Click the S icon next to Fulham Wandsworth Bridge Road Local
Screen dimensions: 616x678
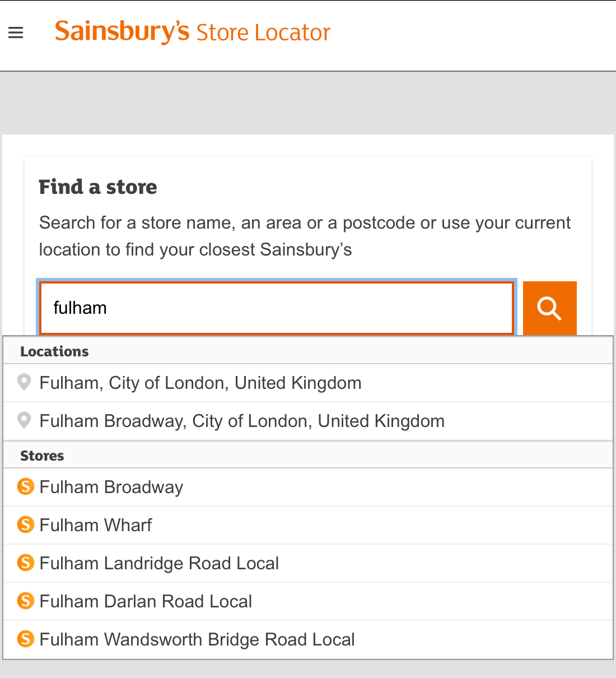click(x=26, y=638)
